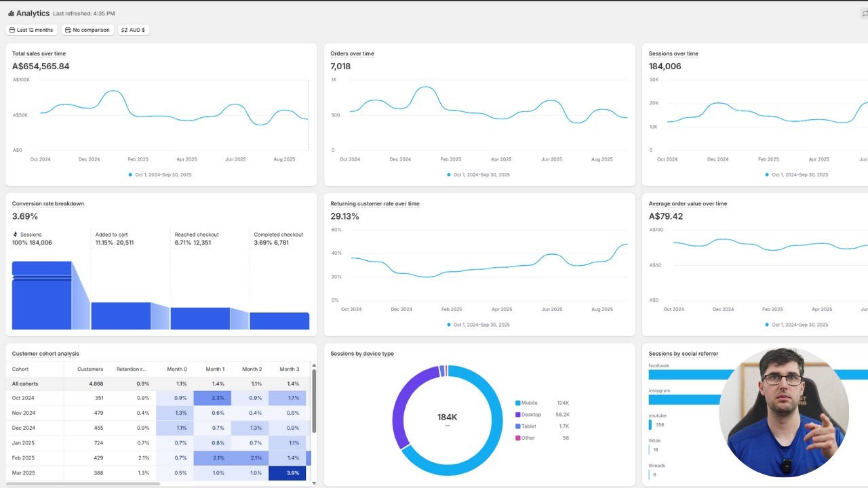Open the Conversion rate breakdown report
This screenshot has height=488, width=868.
48,203
